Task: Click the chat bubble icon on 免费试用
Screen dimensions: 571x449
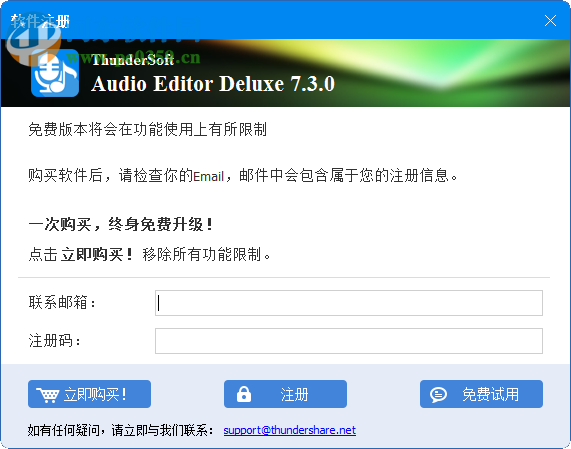Action: 438,395
